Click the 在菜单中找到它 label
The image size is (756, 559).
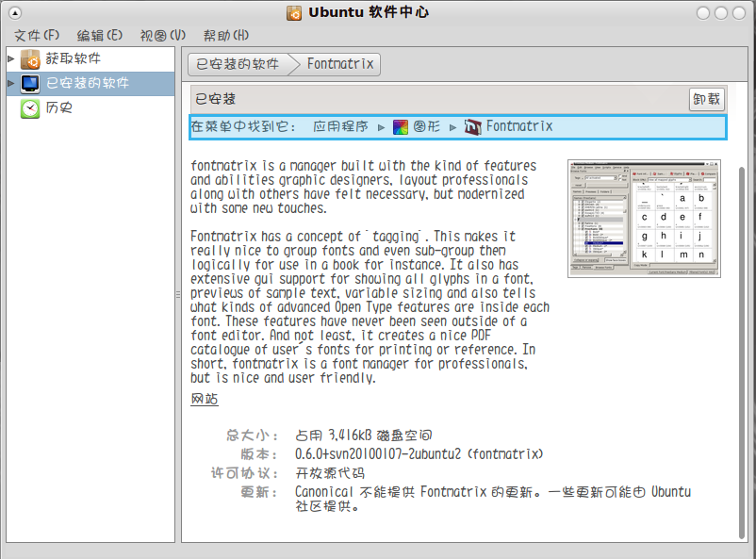(x=243, y=127)
